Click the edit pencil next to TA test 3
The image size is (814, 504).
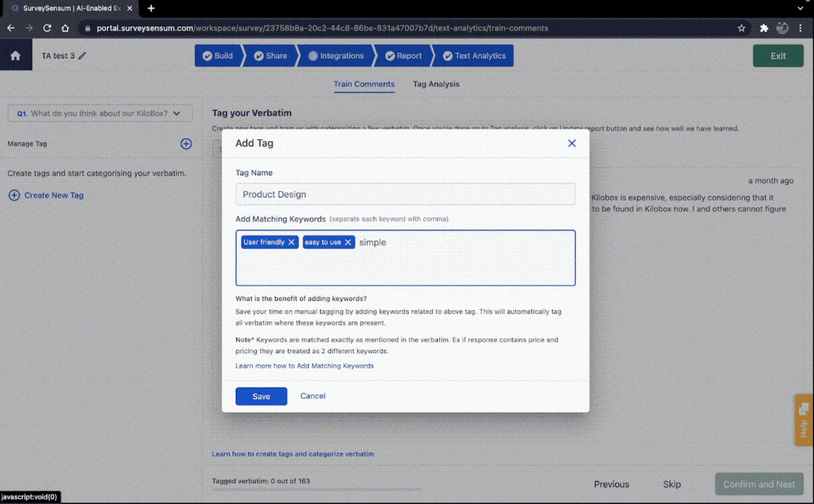tap(82, 56)
